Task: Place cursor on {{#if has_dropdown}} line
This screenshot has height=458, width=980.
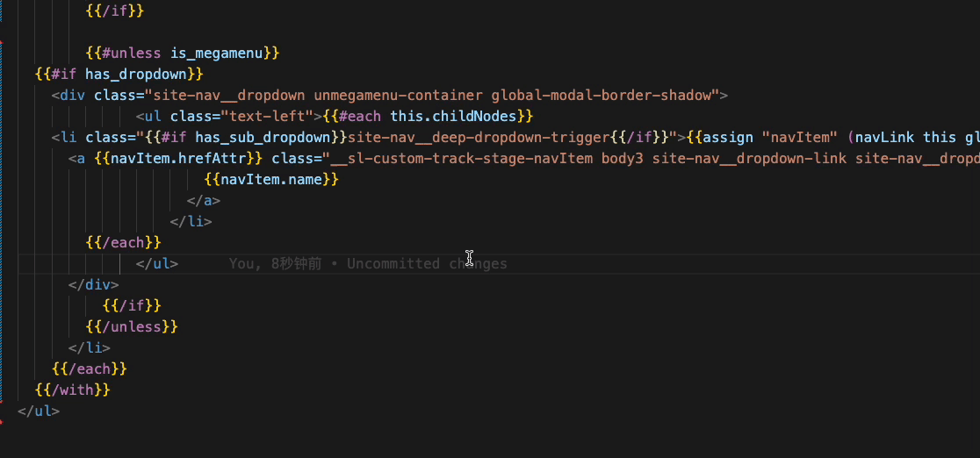Action: point(119,75)
